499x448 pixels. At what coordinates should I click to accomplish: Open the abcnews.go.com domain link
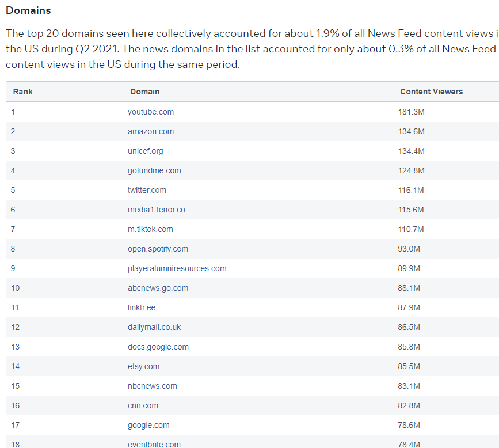point(158,288)
